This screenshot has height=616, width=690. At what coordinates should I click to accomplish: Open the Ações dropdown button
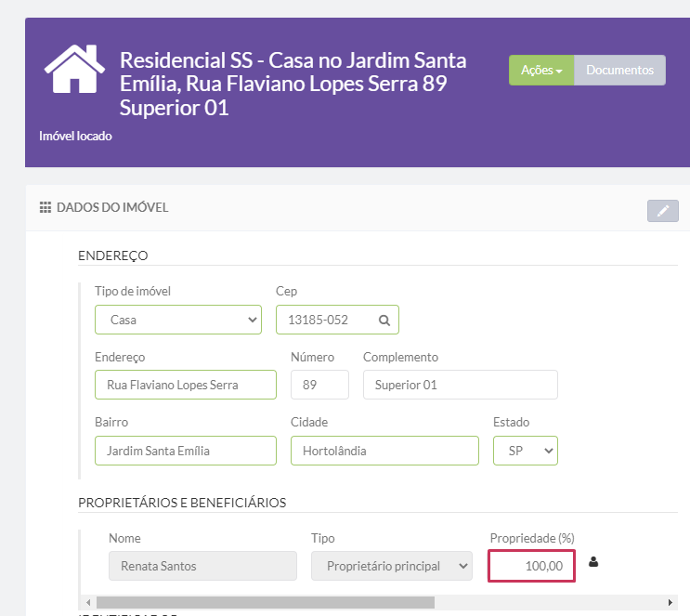coord(541,70)
